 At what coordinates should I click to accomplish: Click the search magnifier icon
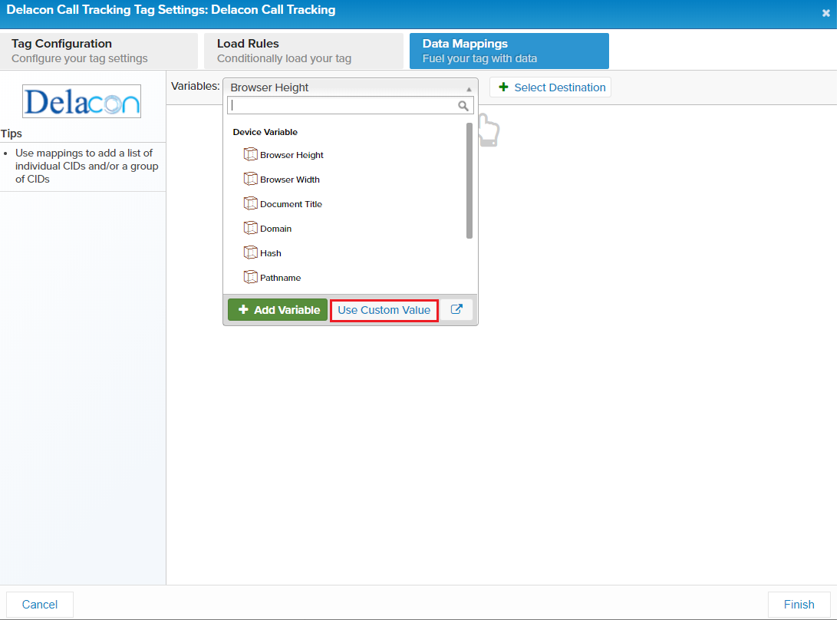tap(463, 106)
